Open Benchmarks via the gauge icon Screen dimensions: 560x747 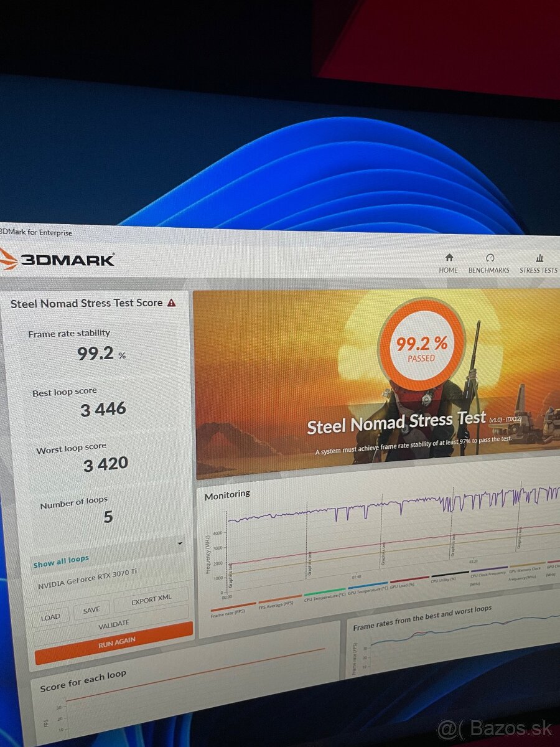(489, 258)
